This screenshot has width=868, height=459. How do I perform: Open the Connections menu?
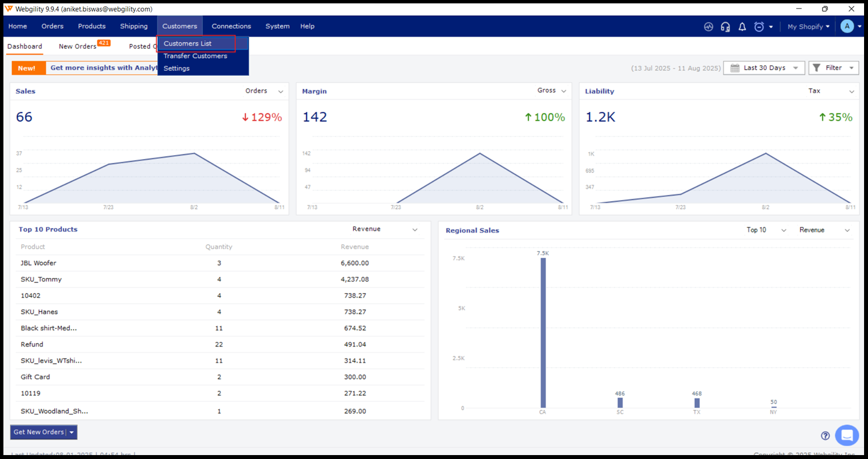coord(231,26)
